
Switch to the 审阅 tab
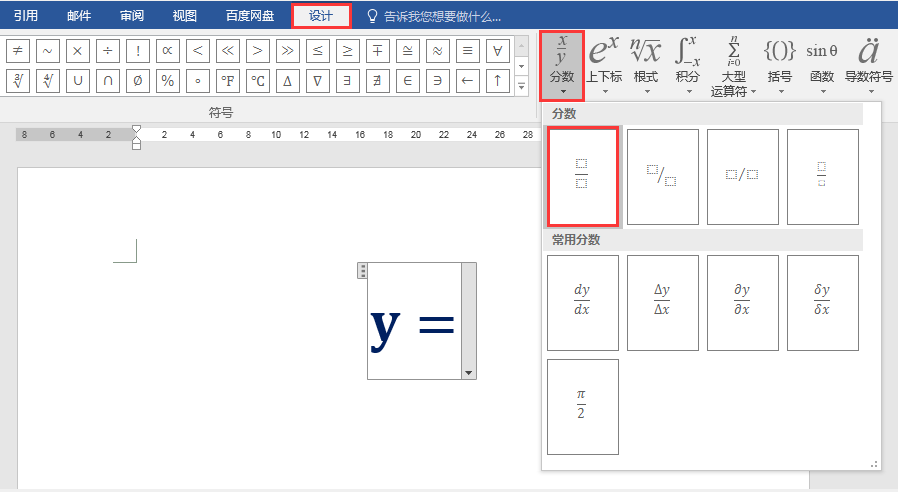coord(132,15)
